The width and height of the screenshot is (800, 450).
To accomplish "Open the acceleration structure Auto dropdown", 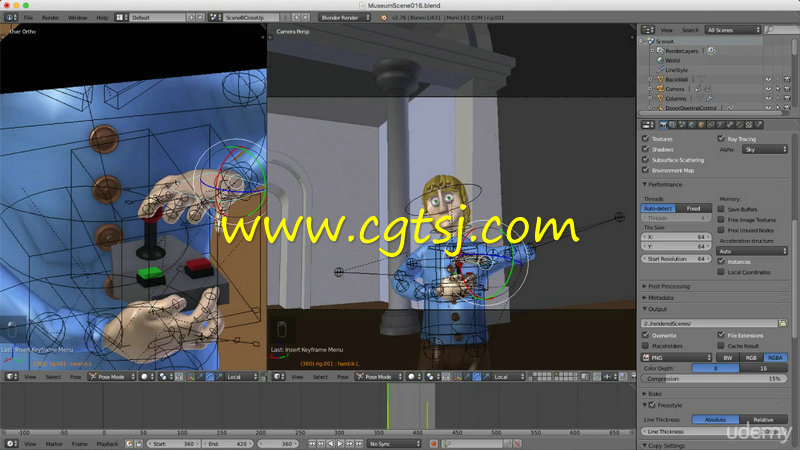I will (753, 251).
